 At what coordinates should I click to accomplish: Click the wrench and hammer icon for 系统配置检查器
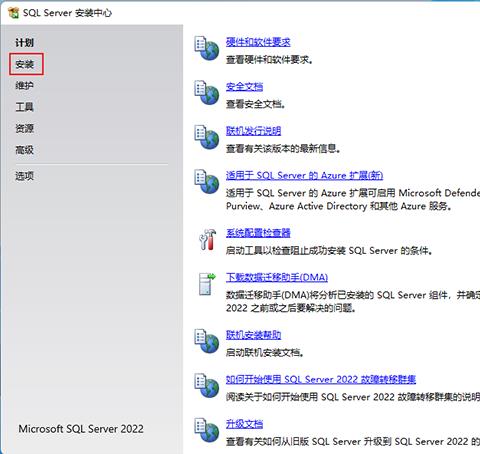(207, 240)
